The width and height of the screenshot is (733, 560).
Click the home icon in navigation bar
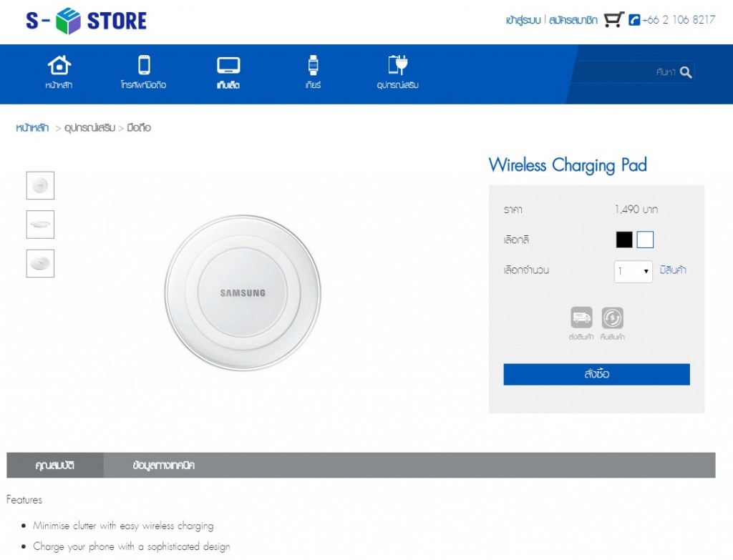pyautogui.click(x=59, y=66)
